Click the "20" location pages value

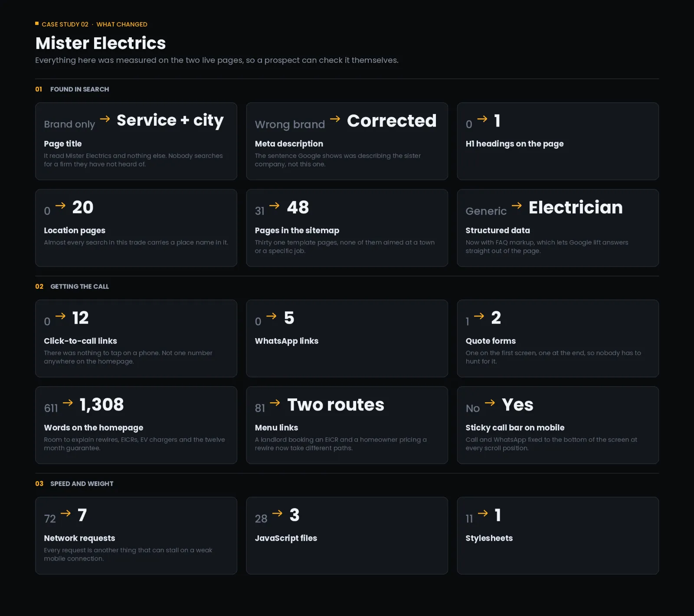pos(83,208)
